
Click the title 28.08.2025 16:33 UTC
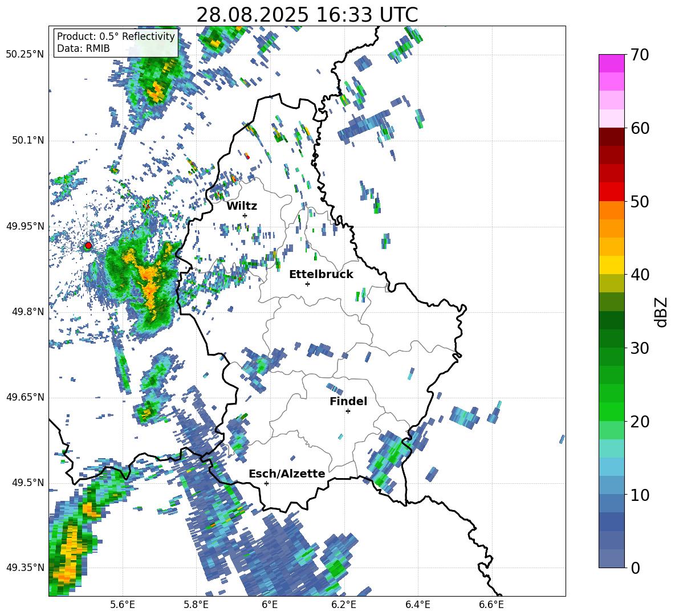click(x=307, y=15)
